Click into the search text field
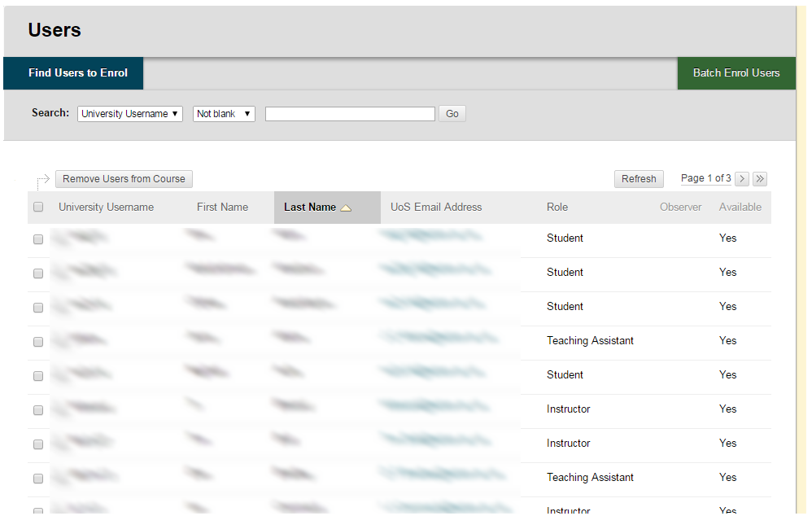812x516 pixels. coord(350,114)
